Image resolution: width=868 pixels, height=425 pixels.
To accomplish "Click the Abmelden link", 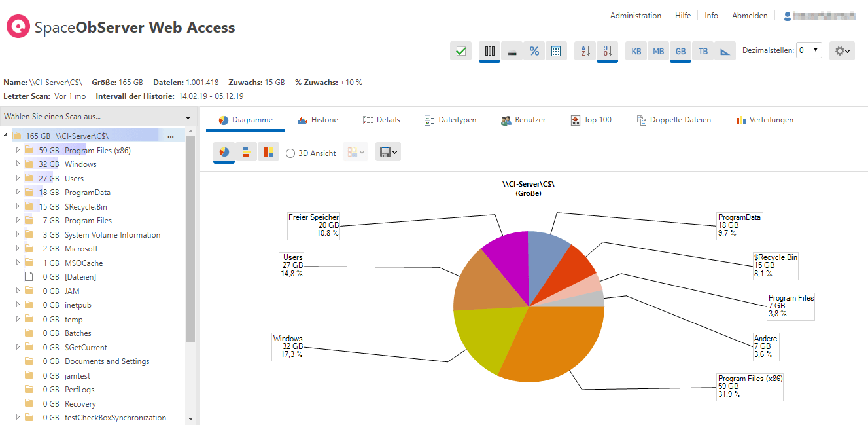I will (x=750, y=16).
